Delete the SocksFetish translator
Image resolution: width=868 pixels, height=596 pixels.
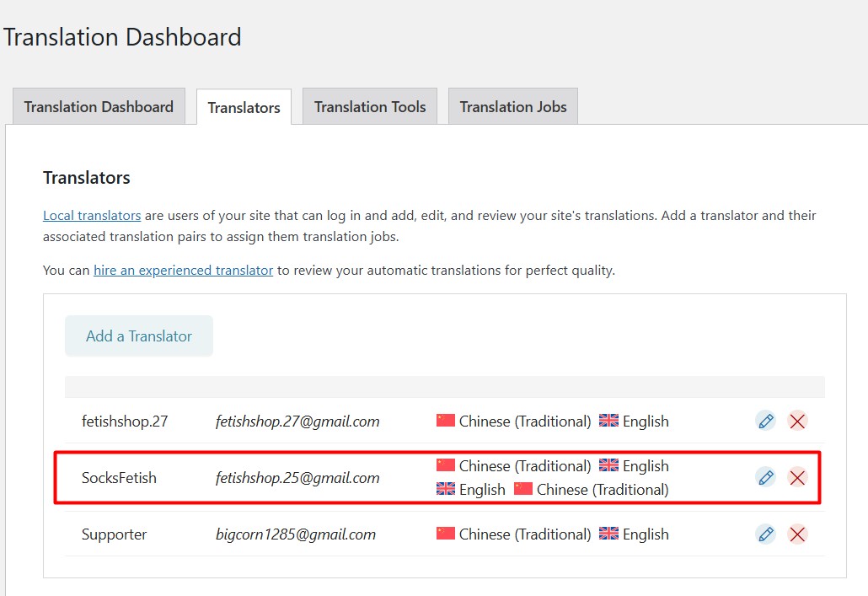[x=797, y=478]
